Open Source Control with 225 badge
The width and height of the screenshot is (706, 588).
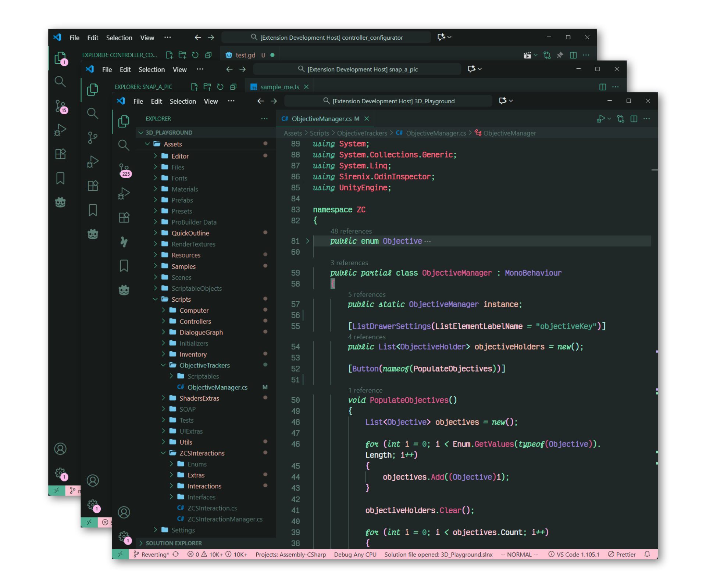[x=124, y=169]
